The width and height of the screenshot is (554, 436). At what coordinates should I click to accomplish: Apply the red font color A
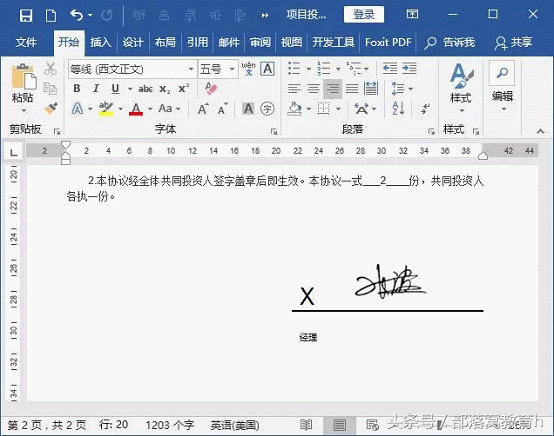pyautogui.click(x=136, y=109)
